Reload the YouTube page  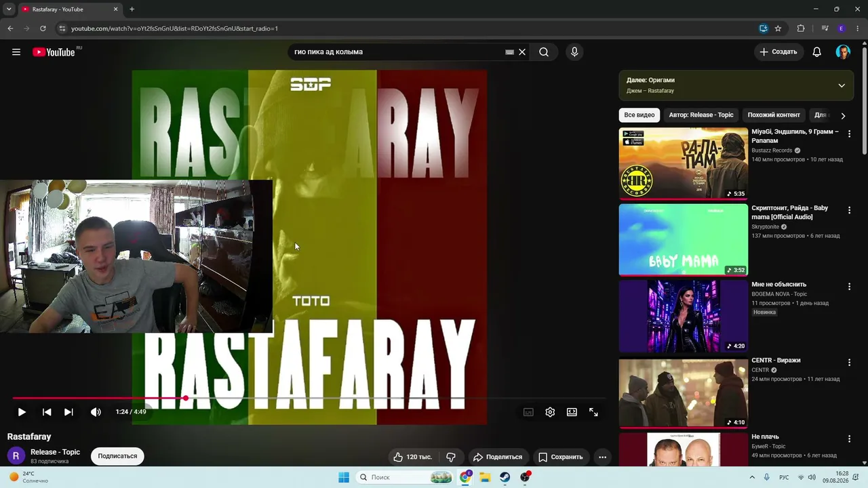43,28
